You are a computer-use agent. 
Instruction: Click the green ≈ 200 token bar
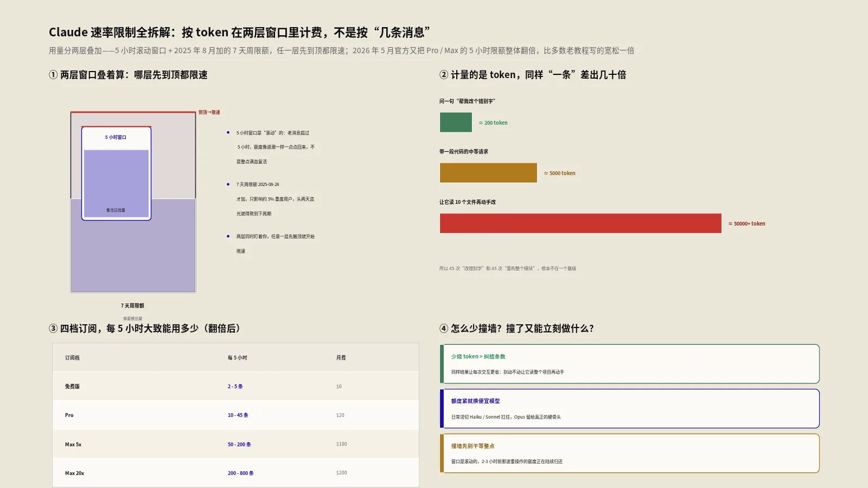coord(456,123)
